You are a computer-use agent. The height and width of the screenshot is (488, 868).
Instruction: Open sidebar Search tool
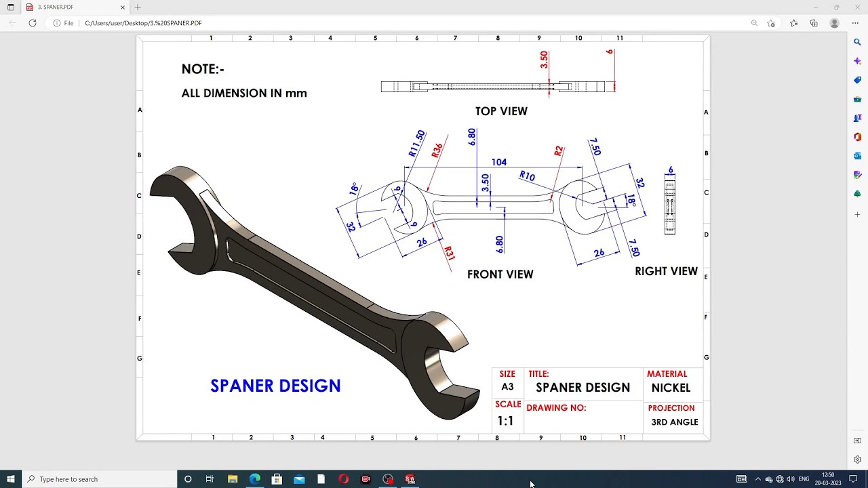tap(857, 42)
